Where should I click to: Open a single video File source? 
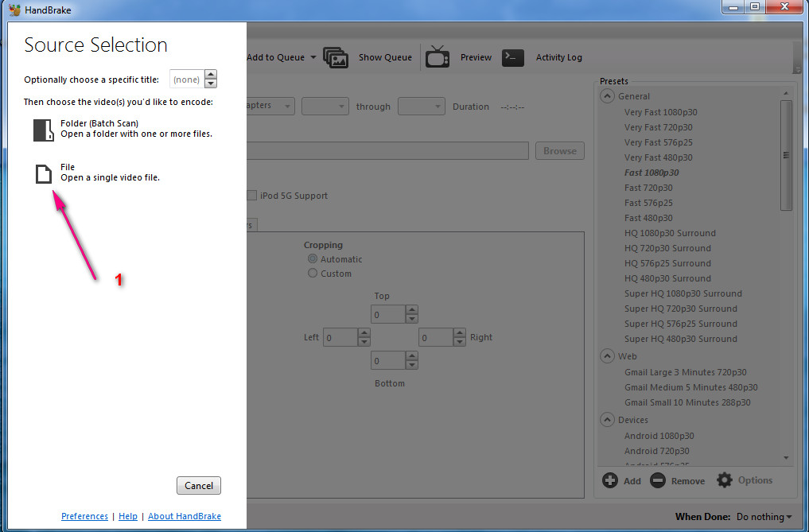[x=97, y=173]
